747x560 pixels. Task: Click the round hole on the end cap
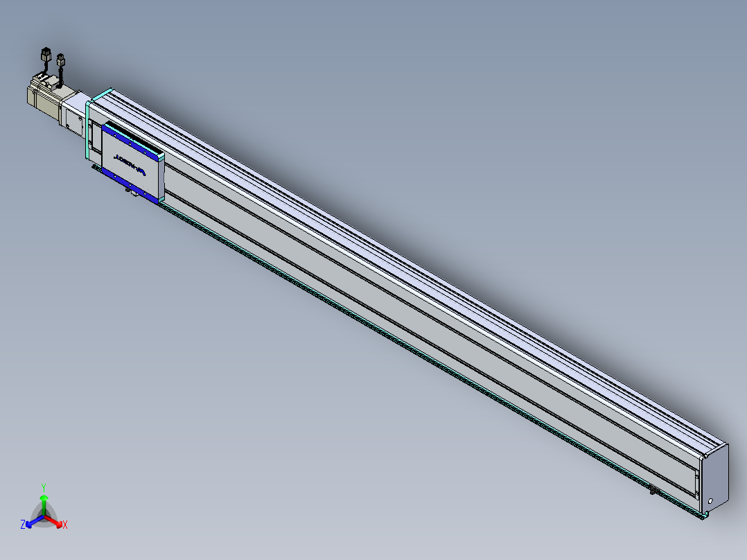pyautogui.click(x=710, y=501)
